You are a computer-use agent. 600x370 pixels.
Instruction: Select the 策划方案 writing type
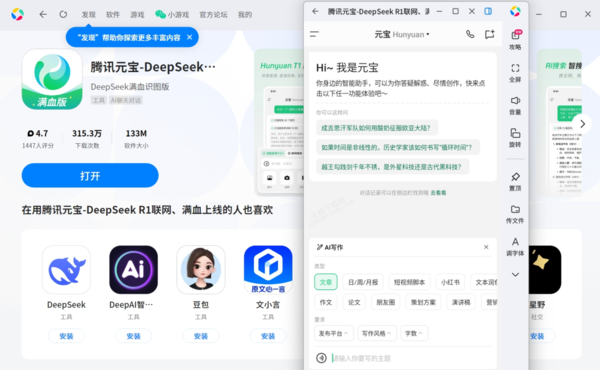coord(423,302)
